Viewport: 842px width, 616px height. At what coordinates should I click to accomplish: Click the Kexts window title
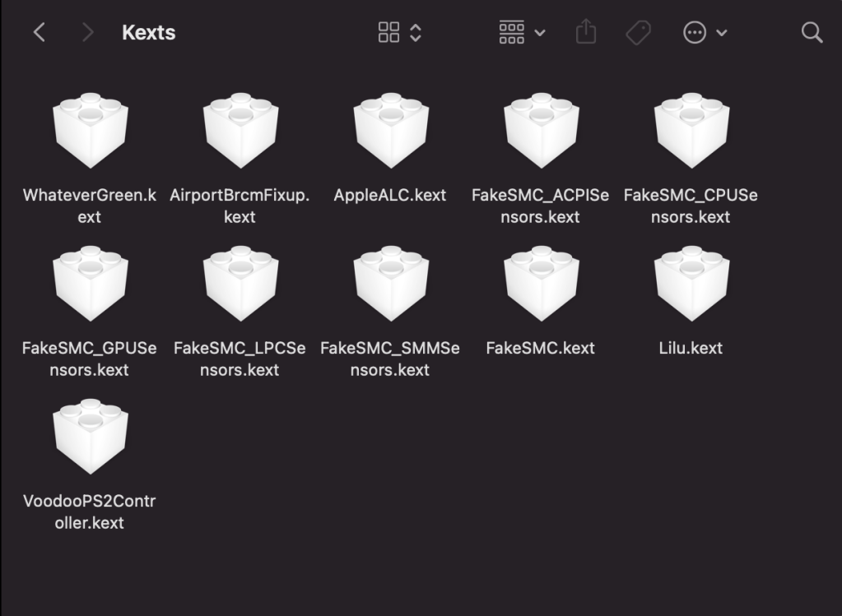click(148, 33)
